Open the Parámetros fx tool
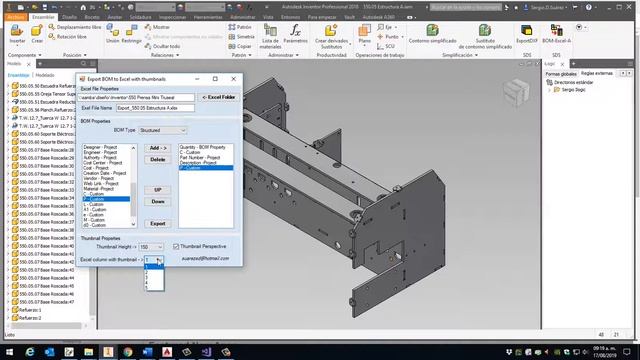The image size is (640, 360). coord(296,33)
